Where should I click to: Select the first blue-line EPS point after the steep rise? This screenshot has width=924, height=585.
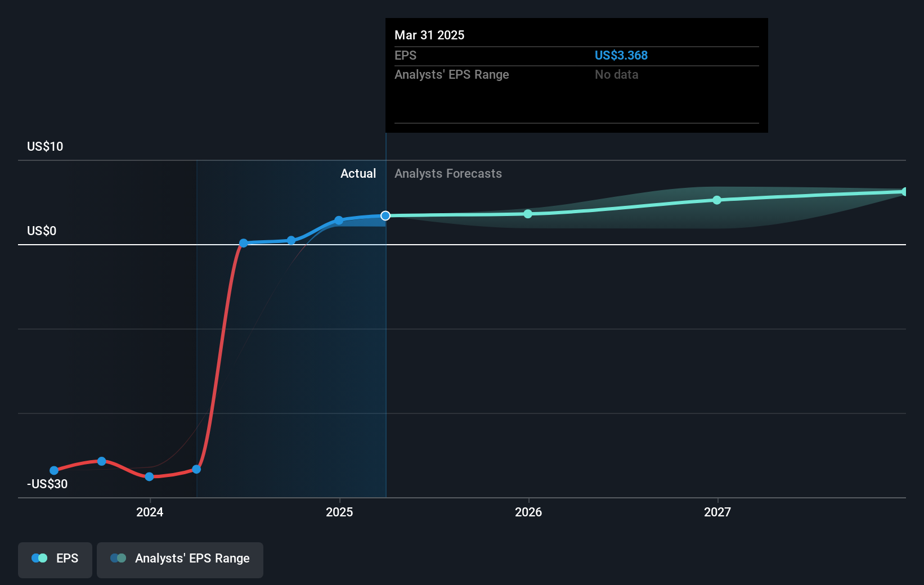tap(244, 243)
